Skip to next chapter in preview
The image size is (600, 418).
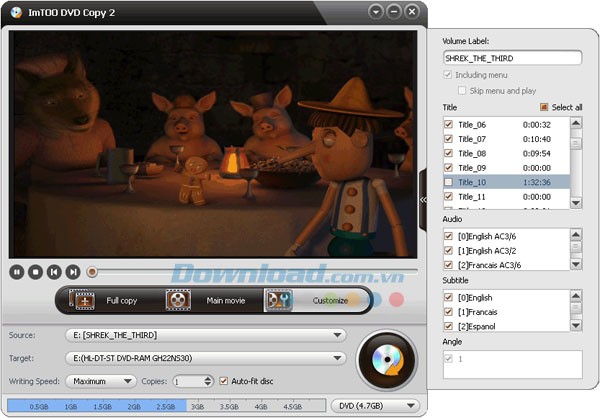click(73, 272)
